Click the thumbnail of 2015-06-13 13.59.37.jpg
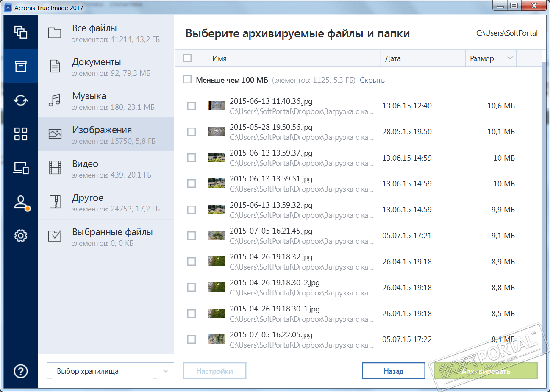550x392 pixels. 217,157
